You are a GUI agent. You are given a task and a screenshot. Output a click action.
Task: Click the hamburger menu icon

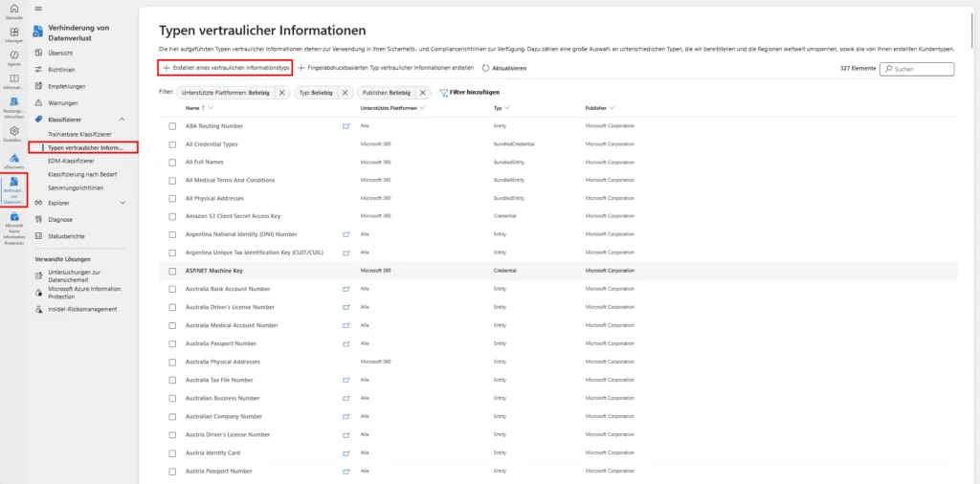(x=38, y=7)
